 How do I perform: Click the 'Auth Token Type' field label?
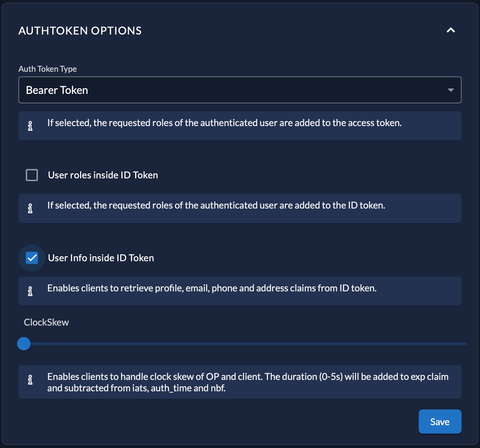[x=48, y=69]
